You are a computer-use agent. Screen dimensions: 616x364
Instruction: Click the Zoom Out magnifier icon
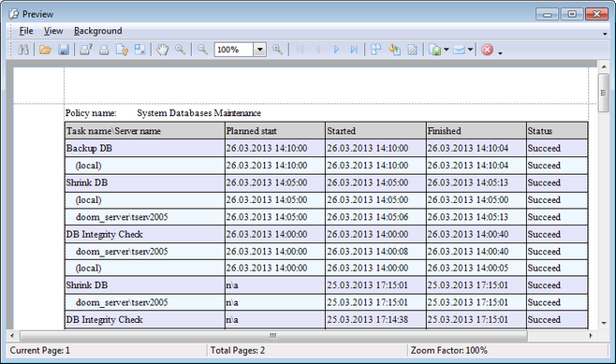[203, 50]
